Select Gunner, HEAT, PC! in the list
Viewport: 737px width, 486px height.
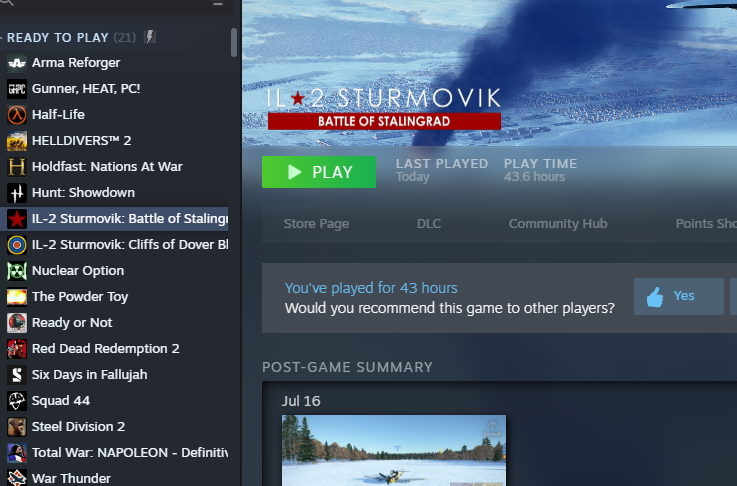pyautogui.click(x=114, y=88)
